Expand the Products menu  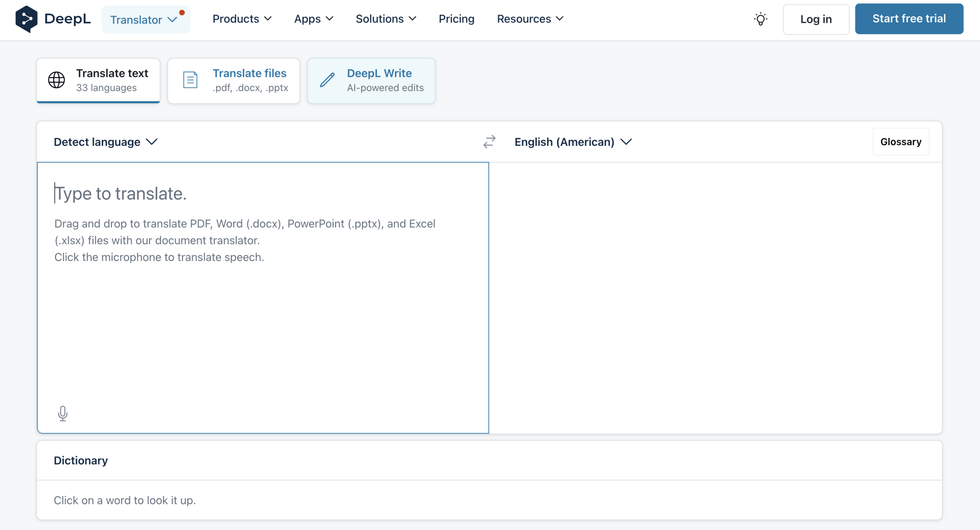242,19
